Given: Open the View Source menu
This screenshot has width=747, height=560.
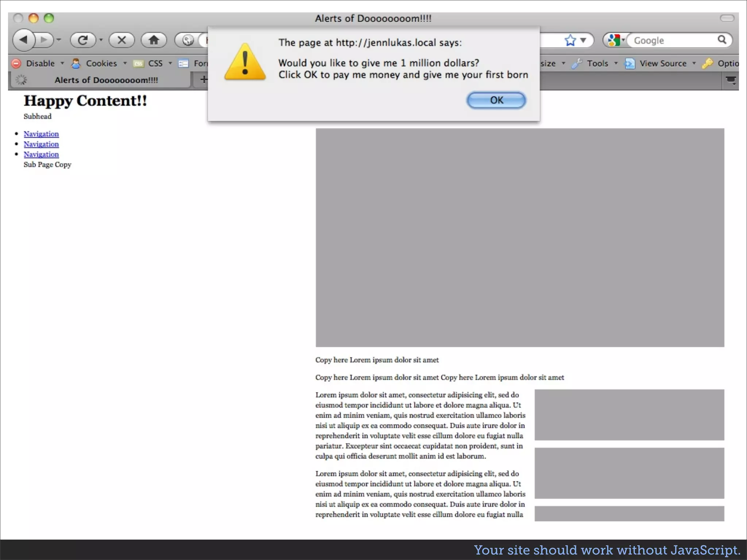Looking at the screenshot, I should pos(663,63).
